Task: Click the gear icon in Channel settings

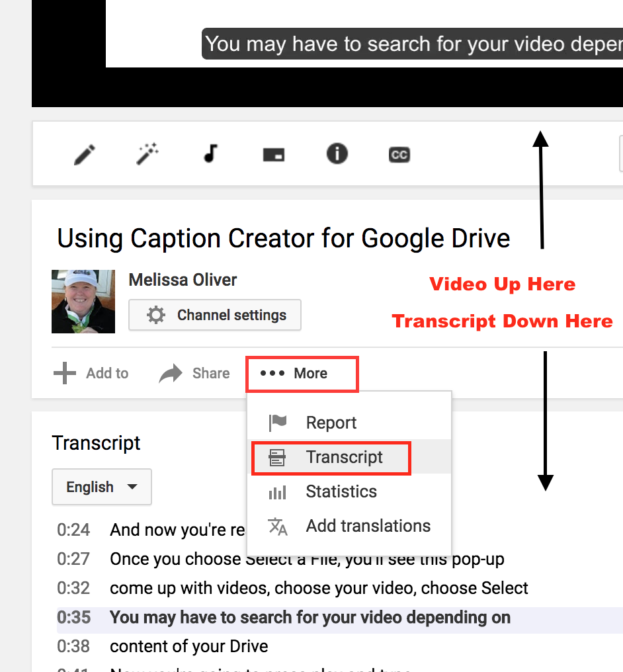Action: pyautogui.click(x=156, y=315)
